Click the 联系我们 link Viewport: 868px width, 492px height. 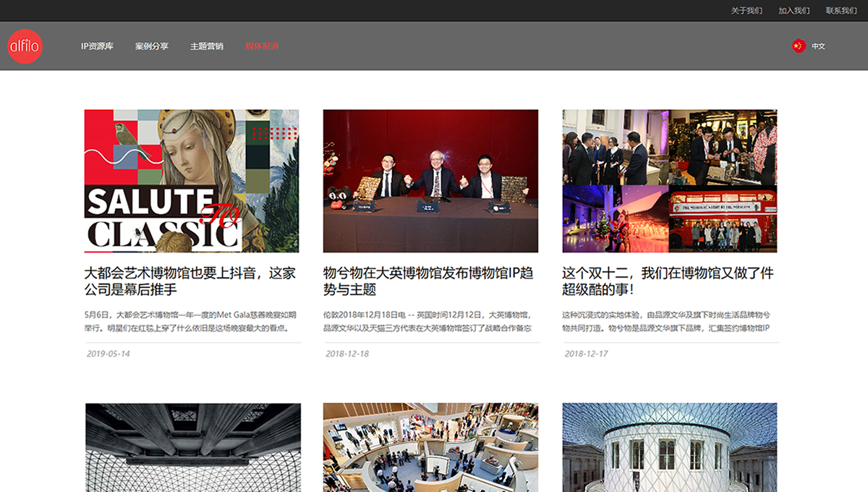(x=841, y=11)
